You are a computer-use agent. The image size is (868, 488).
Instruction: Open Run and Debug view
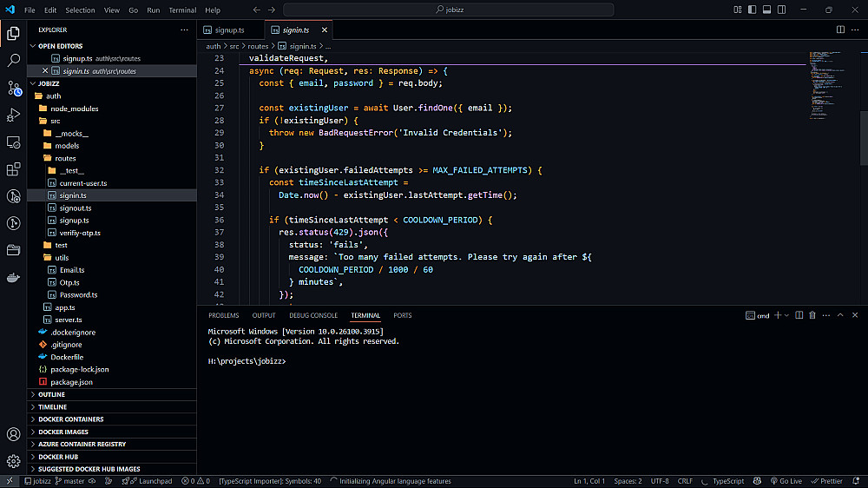pos(14,115)
